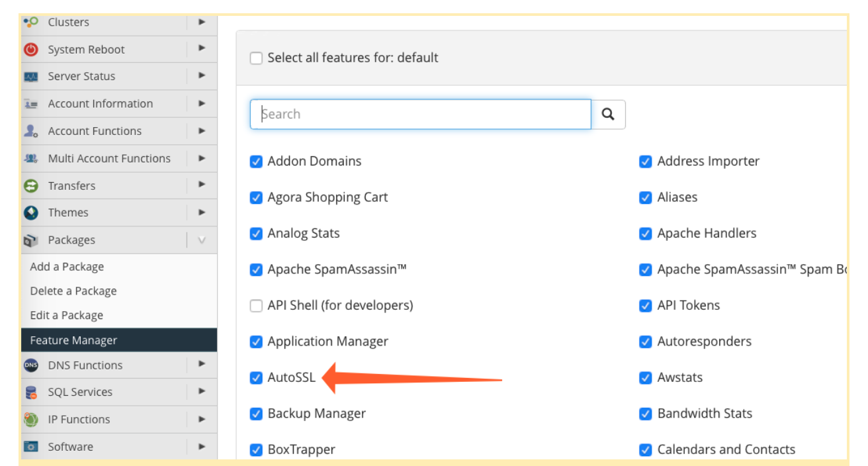Click the System Reboot power icon

click(31, 50)
